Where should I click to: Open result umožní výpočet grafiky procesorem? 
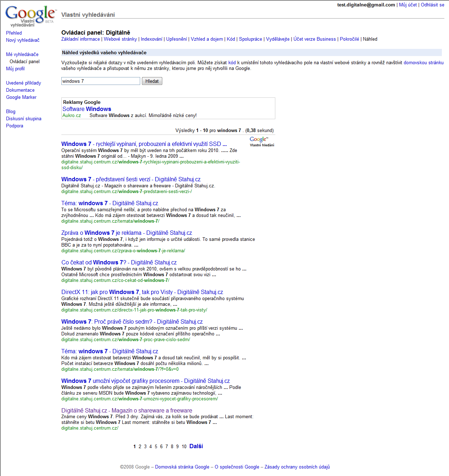[146, 381]
